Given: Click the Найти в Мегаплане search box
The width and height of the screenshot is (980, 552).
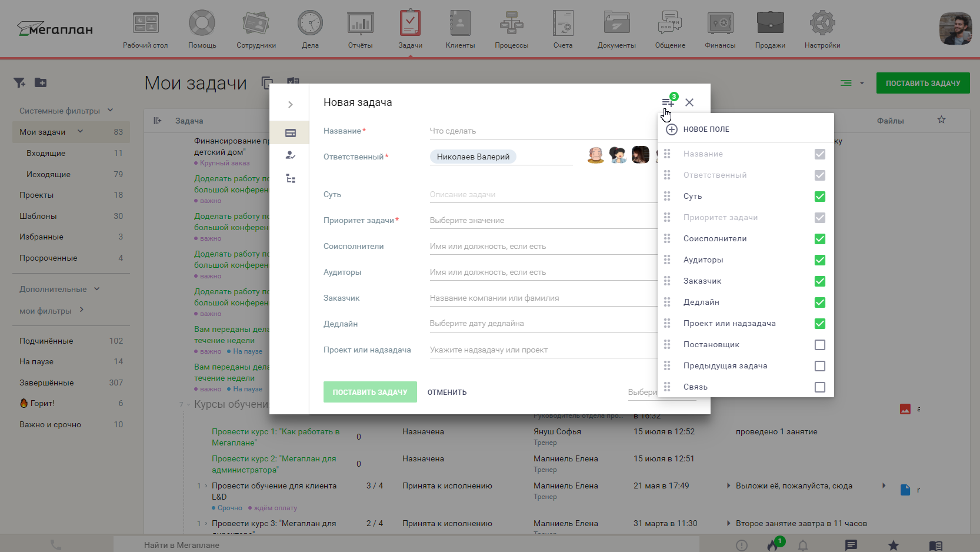Looking at the screenshot, I should pyautogui.click(x=406, y=545).
